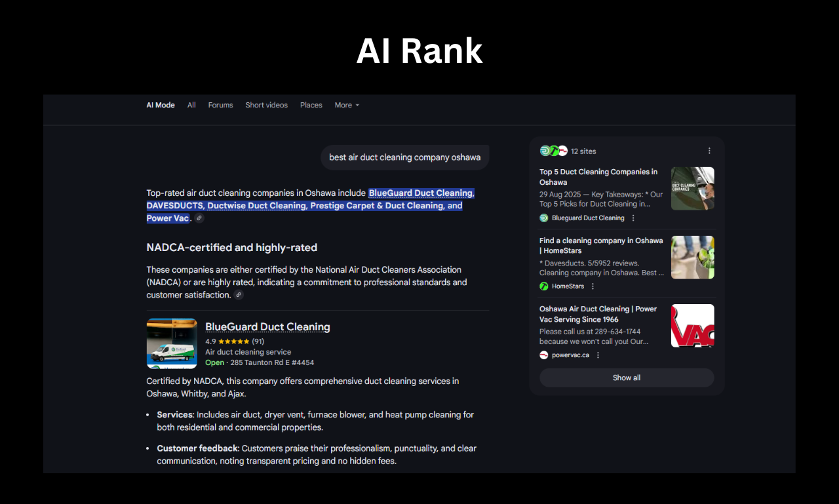Expand the More dropdown menu
This screenshot has width=839, height=504.
[347, 105]
